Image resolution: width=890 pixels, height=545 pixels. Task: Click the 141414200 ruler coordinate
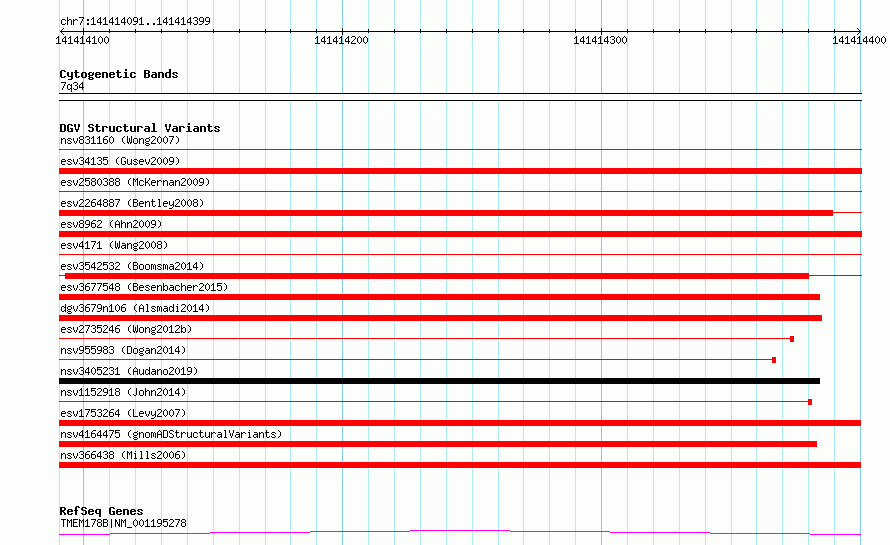pyautogui.click(x=341, y=40)
